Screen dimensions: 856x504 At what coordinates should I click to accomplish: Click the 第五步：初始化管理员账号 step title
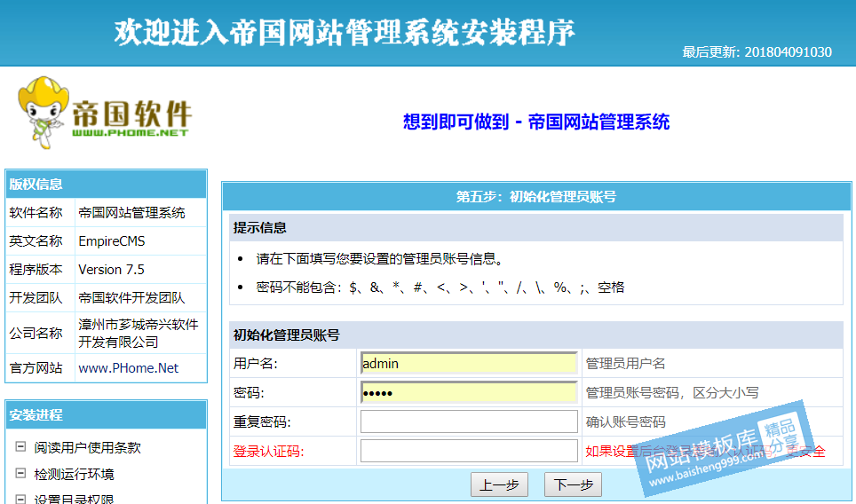pyautogui.click(x=536, y=197)
